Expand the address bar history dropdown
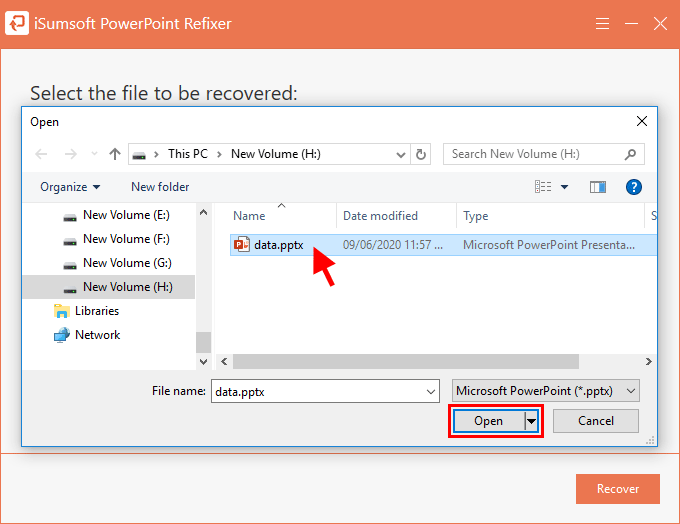Screen dimensions: 680x524 coord(401,154)
